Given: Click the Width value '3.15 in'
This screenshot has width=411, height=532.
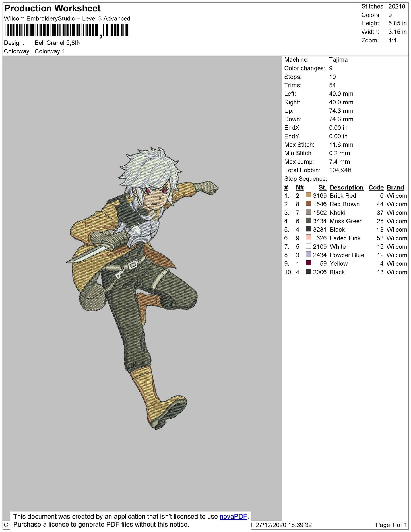Looking at the screenshot, I should pyautogui.click(x=397, y=32).
